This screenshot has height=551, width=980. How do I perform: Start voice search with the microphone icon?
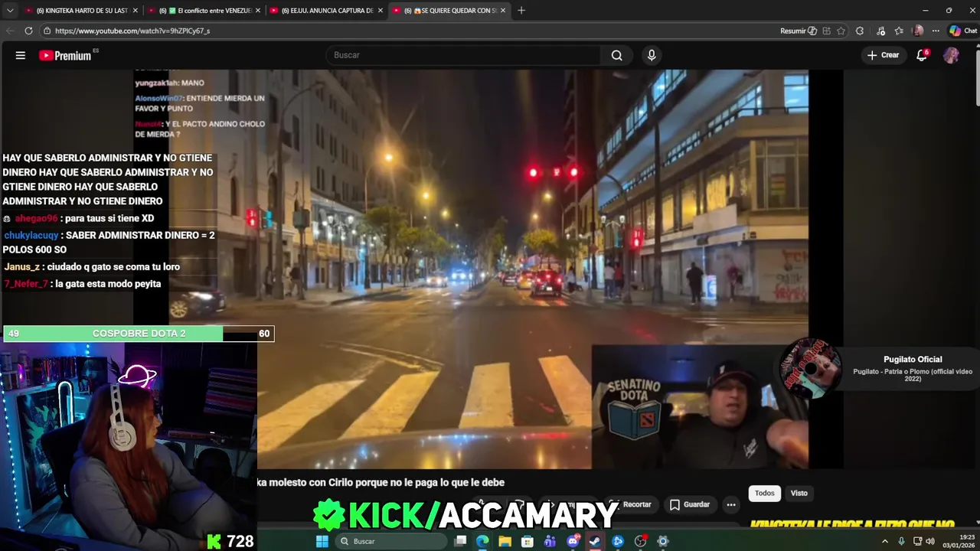(x=652, y=55)
